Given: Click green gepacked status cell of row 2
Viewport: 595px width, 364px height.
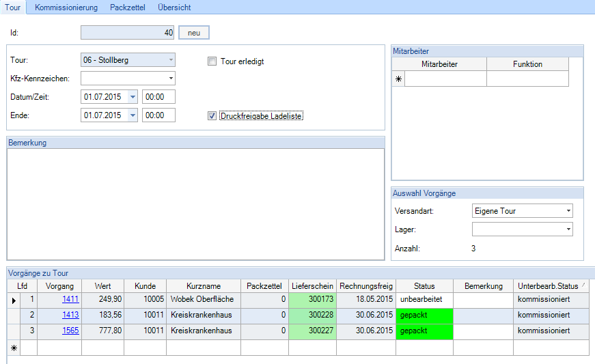Looking at the screenshot, I should pyautogui.click(x=424, y=316).
